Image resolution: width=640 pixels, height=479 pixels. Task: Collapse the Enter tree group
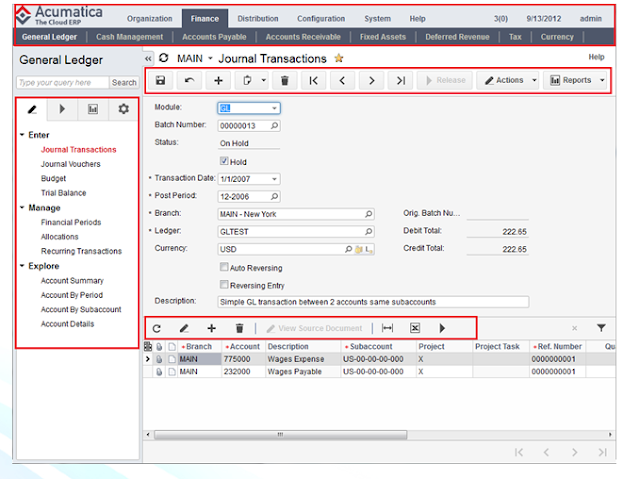tap(22, 134)
